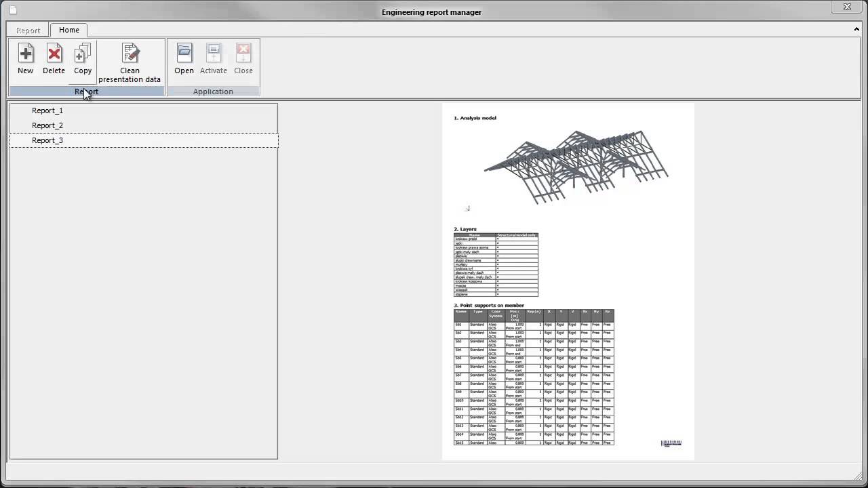This screenshot has height=488, width=868.
Task: Select Report_1 in the list
Action: [x=143, y=110]
